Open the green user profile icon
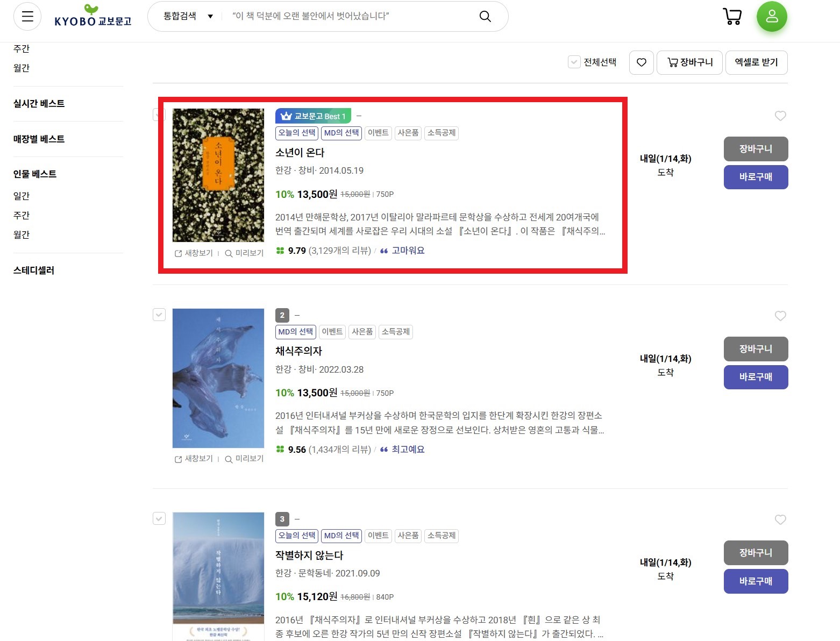Viewport: 840px width, 641px height. pos(772,17)
